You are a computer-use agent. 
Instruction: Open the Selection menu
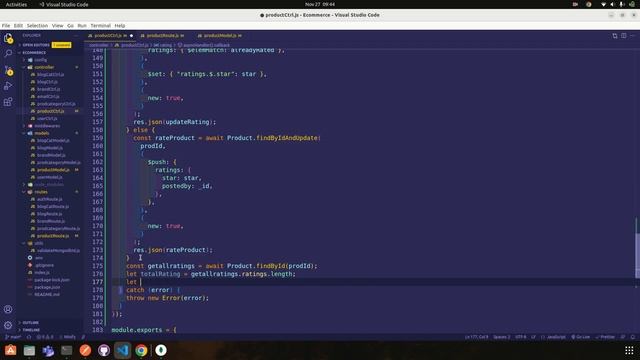(37, 25)
